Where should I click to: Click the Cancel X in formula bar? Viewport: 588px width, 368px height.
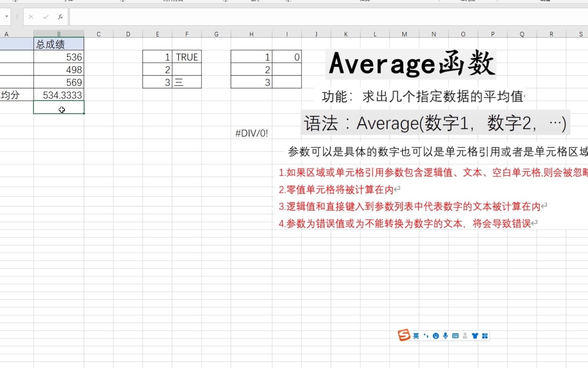pyautogui.click(x=31, y=17)
